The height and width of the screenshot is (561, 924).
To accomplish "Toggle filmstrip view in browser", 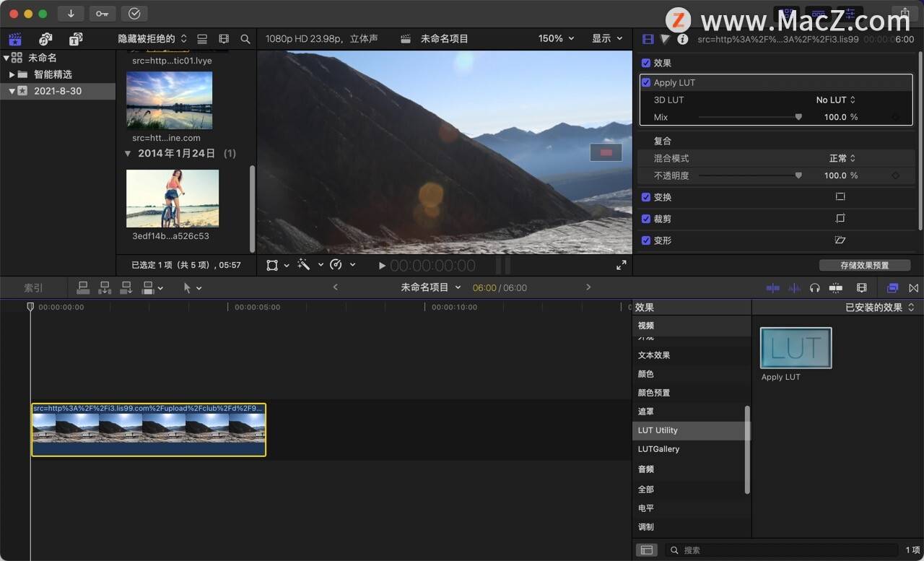I will point(224,39).
